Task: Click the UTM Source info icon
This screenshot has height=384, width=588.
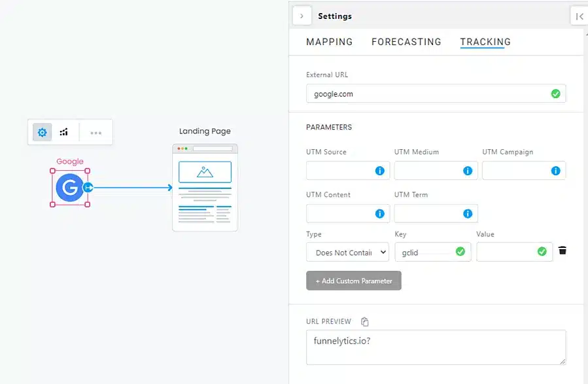Action: (x=379, y=171)
